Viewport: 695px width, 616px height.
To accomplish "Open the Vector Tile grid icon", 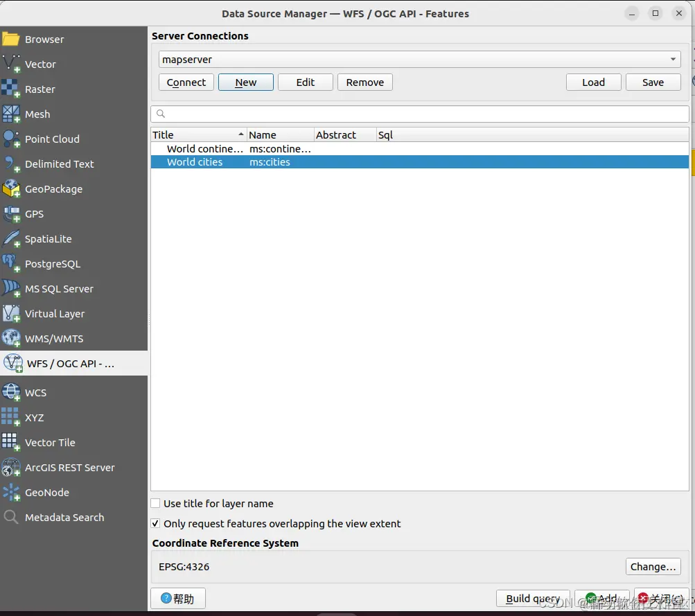I will click(x=10, y=442).
